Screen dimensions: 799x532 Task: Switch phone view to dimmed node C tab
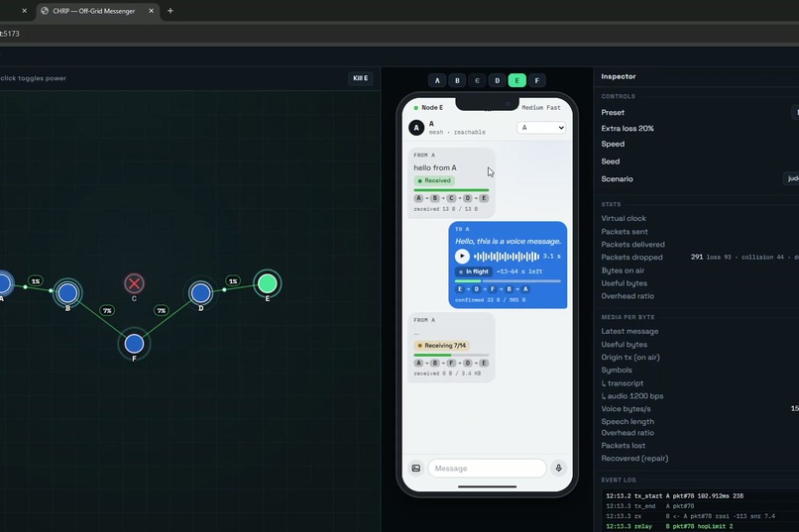[x=477, y=80]
